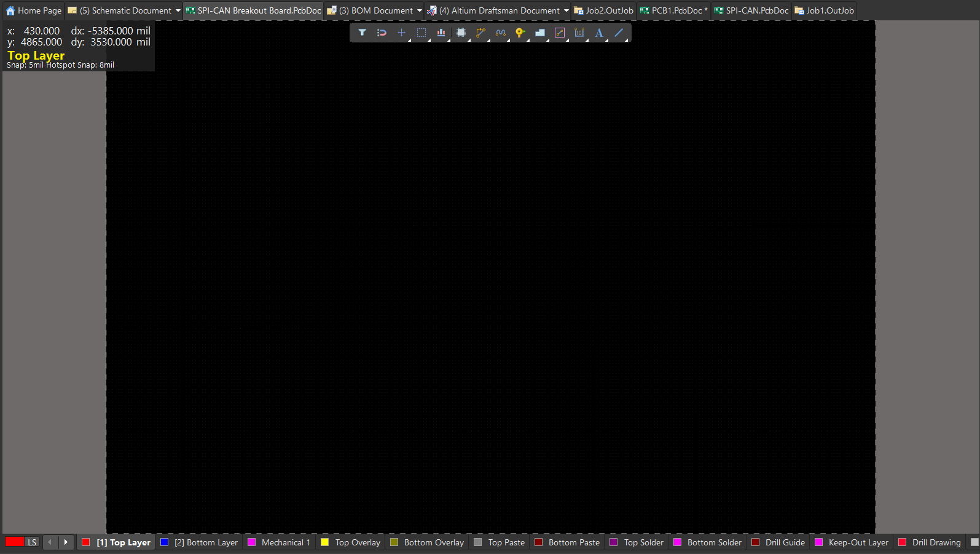Screen dimensions: 980x554
Task: Select the polygon pour stepped-shape tool
Action: coord(540,33)
